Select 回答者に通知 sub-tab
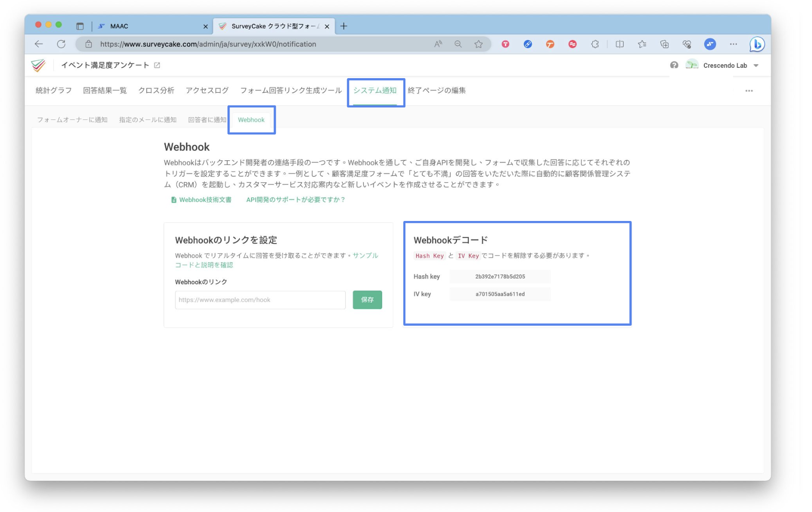812x512 pixels. 207,119
